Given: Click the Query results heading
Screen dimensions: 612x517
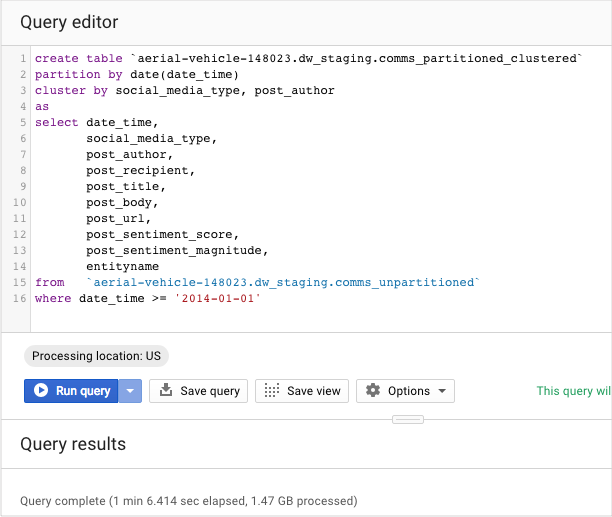Looking at the screenshot, I should tap(73, 444).
